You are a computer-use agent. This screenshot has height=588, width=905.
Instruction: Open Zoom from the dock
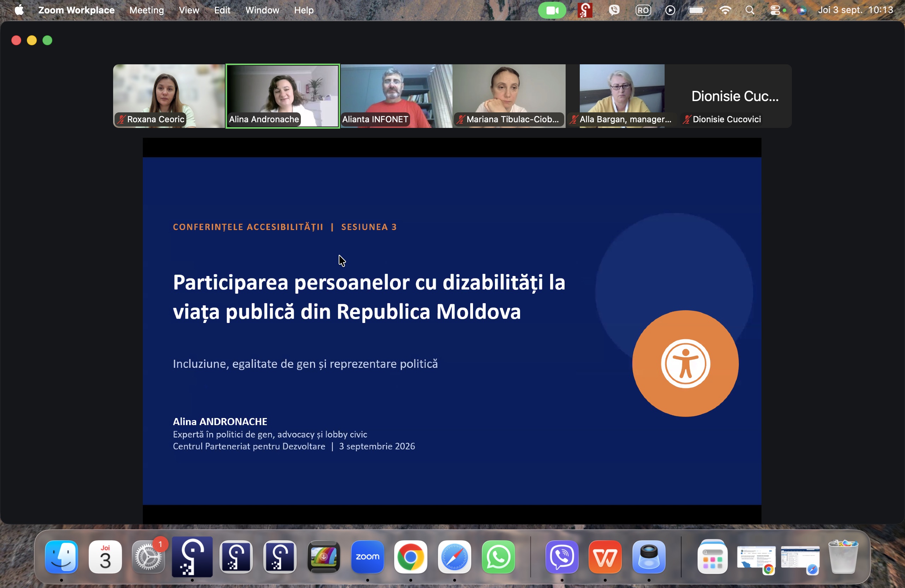367,557
